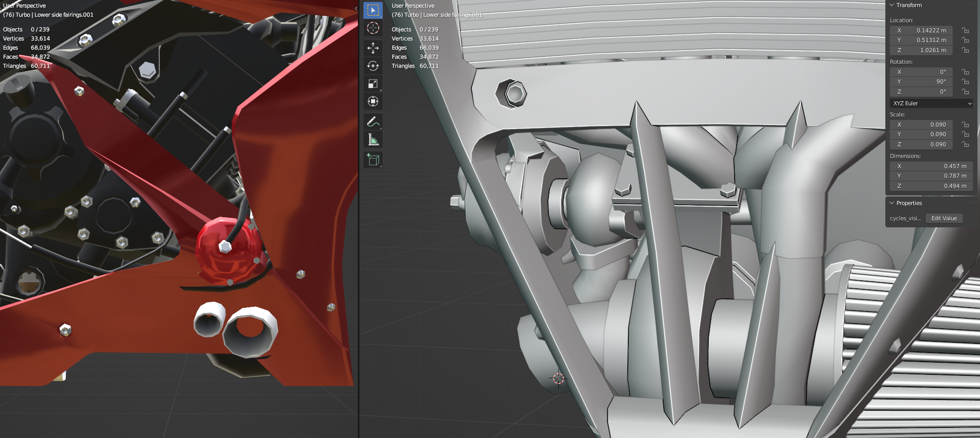Toggle the Rotation X lock
The height and width of the screenshot is (438, 980).
[965, 72]
